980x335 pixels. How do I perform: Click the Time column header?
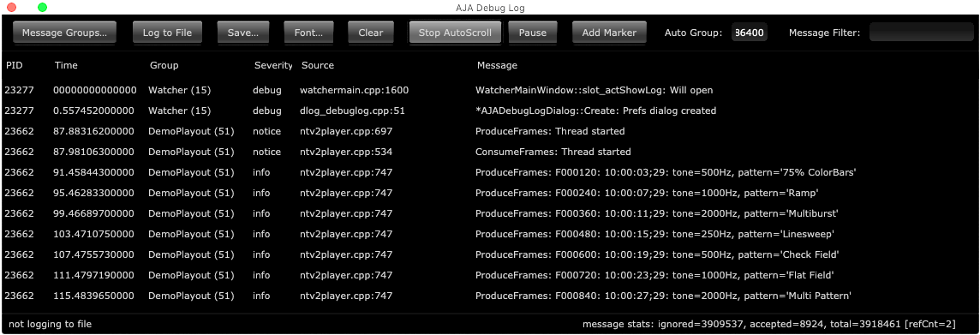click(x=66, y=65)
